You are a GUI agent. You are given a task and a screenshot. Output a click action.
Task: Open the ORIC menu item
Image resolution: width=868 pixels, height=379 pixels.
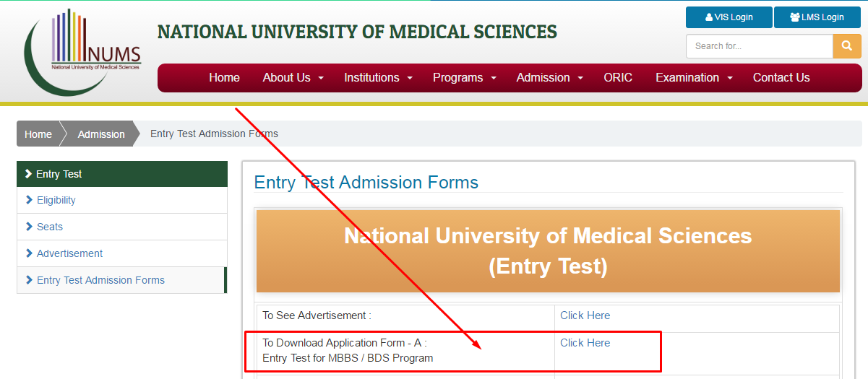click(618, 78)
